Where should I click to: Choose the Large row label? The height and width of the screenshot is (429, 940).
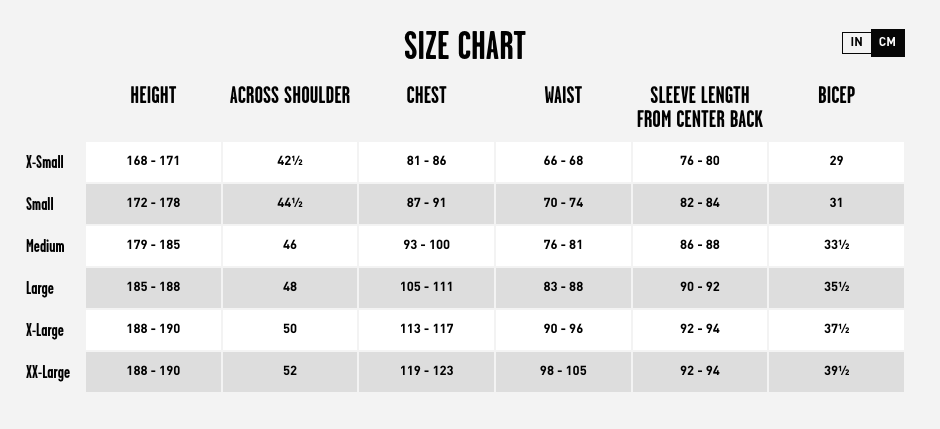[40, 288]
